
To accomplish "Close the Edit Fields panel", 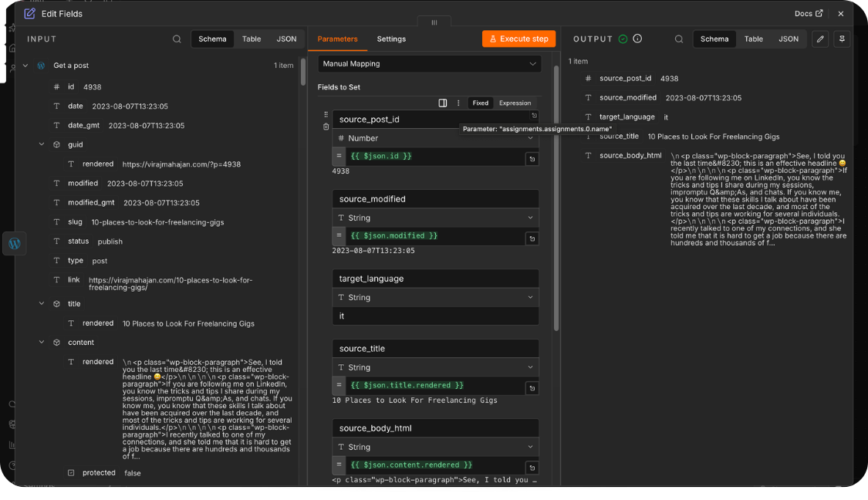I will [x=841, y=13].
